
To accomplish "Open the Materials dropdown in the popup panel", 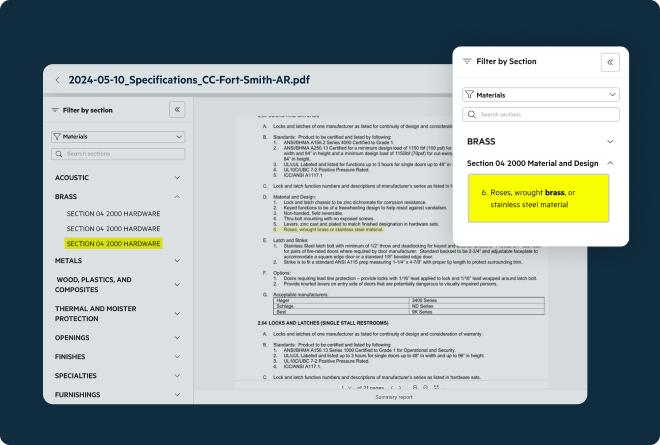I will click(x=540, y=94).
